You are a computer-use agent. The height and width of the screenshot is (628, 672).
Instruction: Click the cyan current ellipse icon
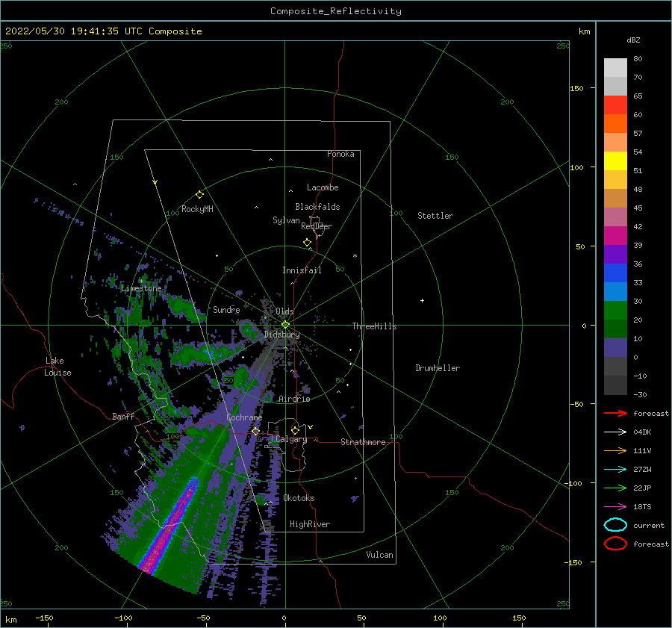[x=615, y=525]
